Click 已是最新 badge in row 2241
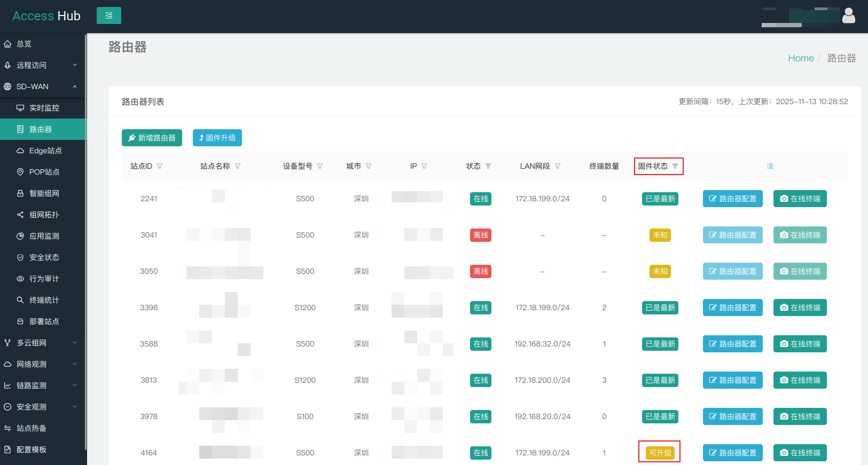 pyautogui.click(x=660, y=199)
